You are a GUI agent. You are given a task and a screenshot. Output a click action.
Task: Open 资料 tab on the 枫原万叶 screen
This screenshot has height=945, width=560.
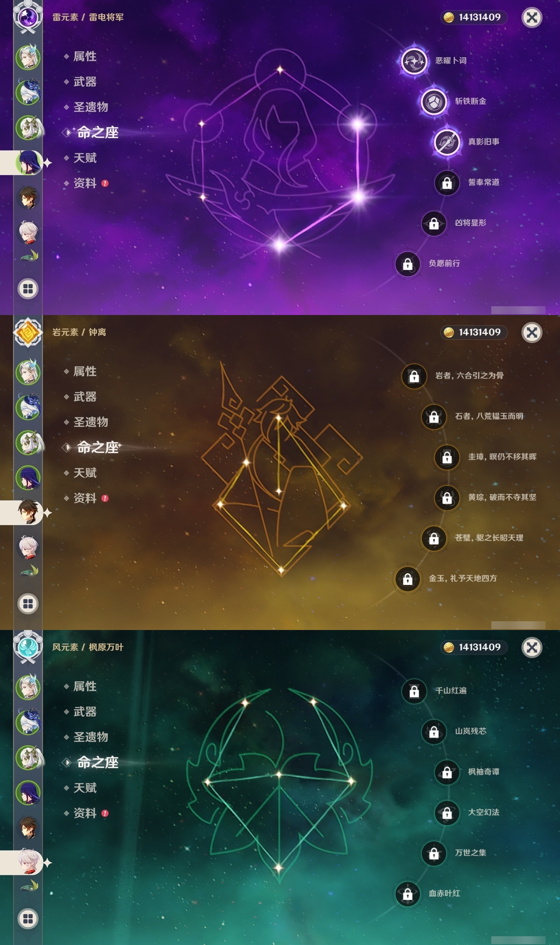click(x=85, y=813)
